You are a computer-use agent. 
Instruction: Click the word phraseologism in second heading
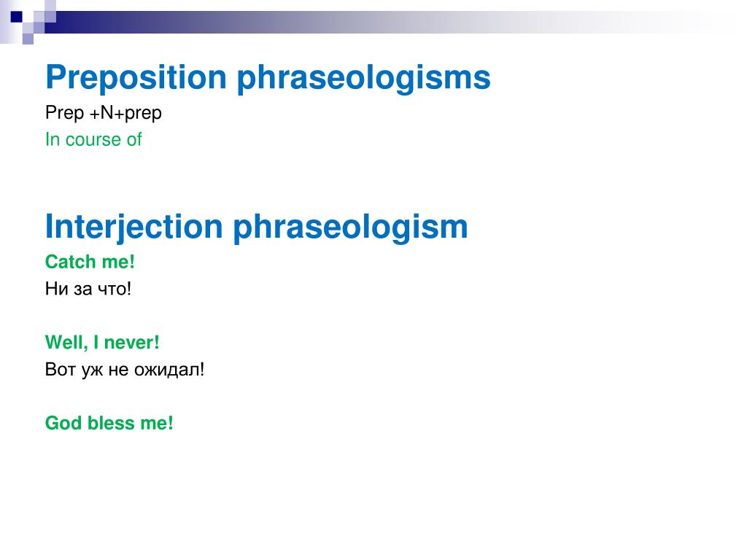351,227
